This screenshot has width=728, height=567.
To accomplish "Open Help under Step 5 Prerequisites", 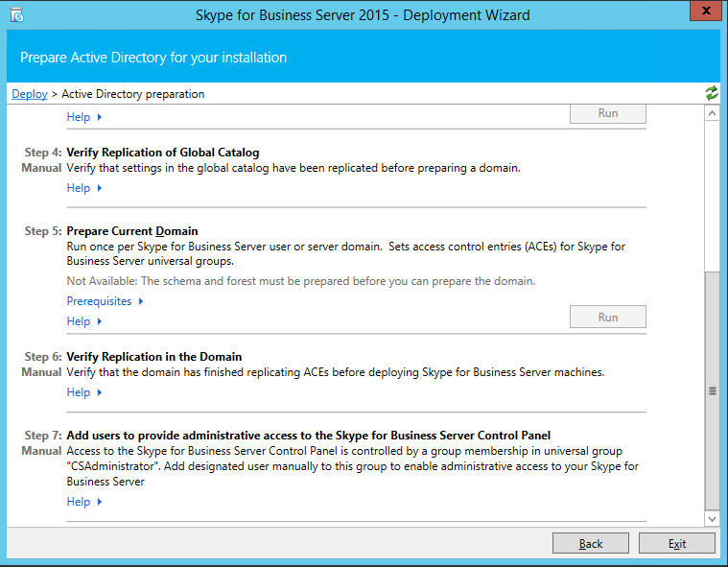I will click(x=83, y=321).
